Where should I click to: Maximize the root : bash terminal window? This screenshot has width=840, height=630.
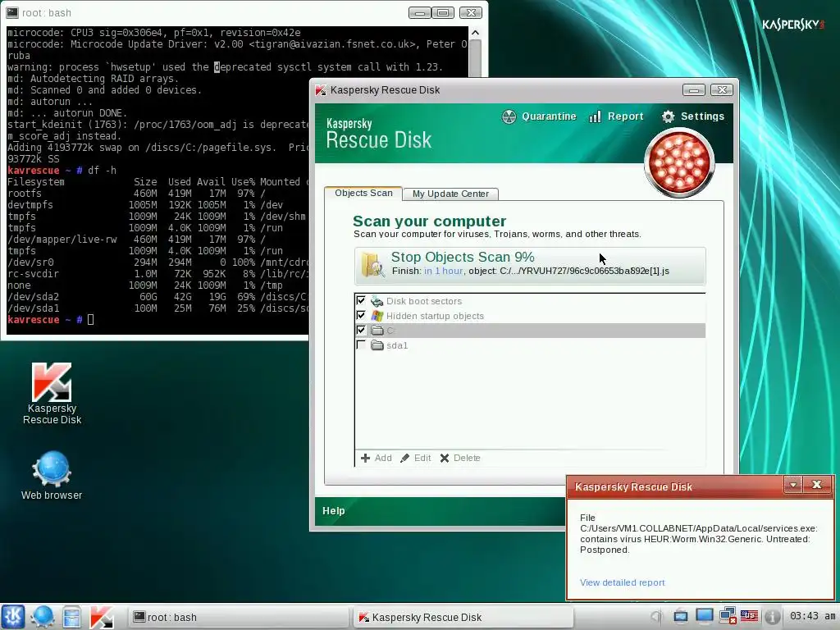(x=443, y=12)
